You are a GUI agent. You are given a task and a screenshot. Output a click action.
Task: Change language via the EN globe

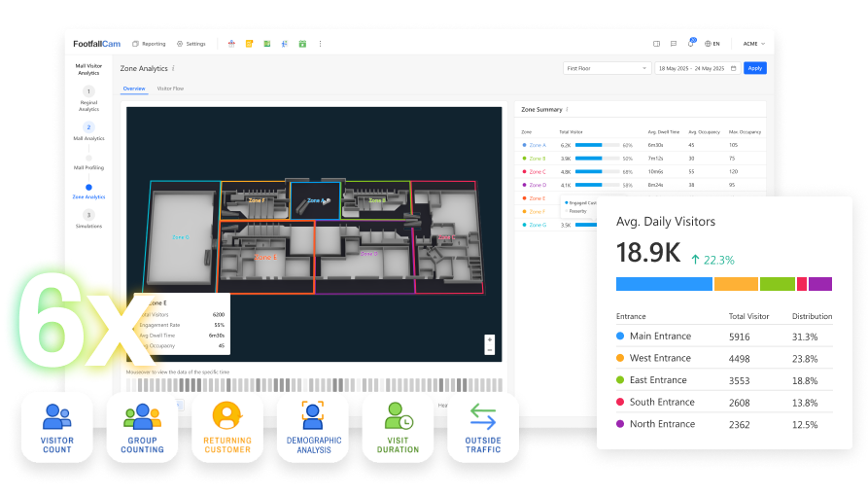[712, 44]
